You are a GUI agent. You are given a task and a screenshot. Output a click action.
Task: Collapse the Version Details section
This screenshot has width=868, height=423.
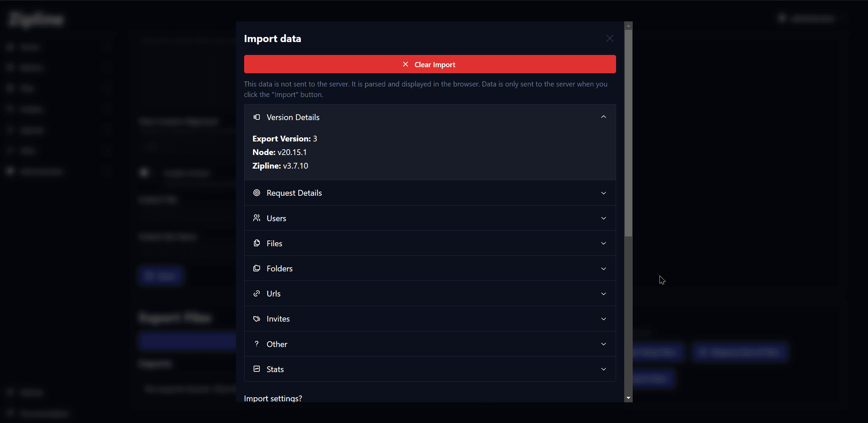tap(604, 117)
